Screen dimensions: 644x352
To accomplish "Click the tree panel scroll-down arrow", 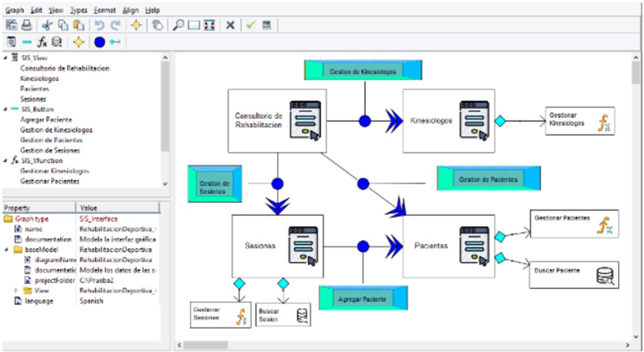I will pyautogui.click(x=165, y=184).
